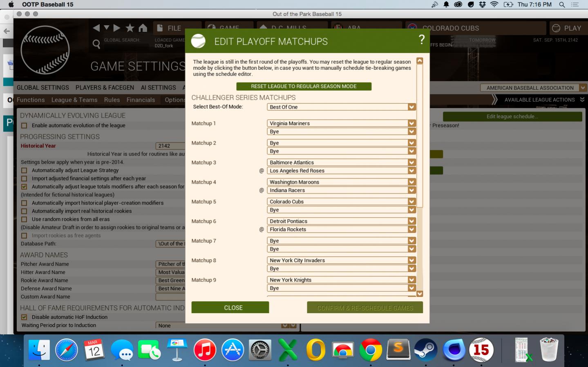
Task: Click the matchups list scrollbar down arrow
Action: [x=420, y=294]
